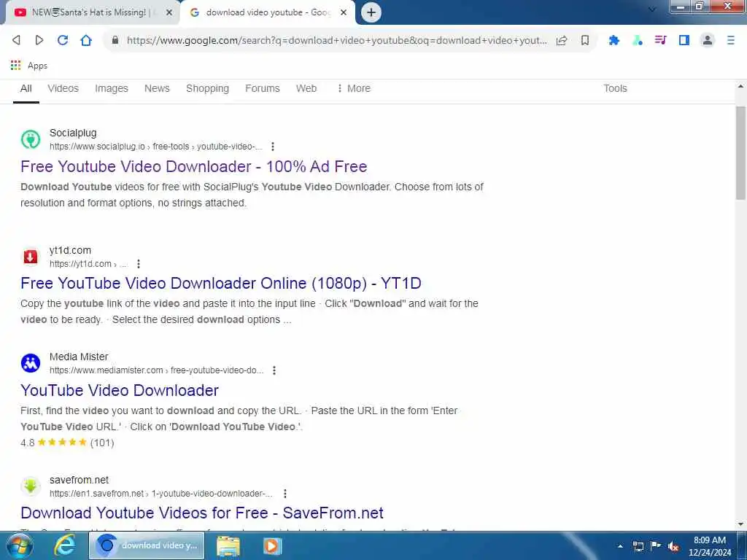Screen dimensions: 747x560
Task: Open the YouTube Video Downloader Media Mister link
Action: tap(120, 391)
